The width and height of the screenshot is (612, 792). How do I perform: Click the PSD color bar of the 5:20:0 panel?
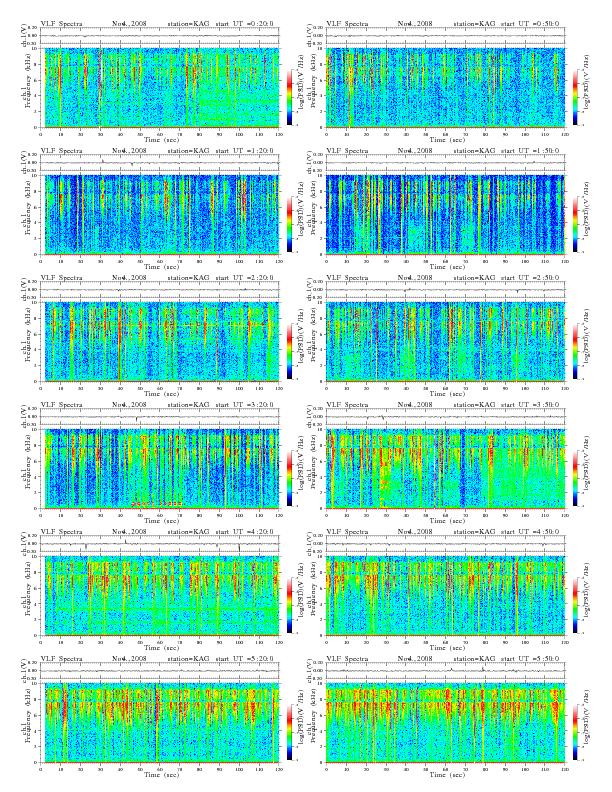(x=289, y=732)
